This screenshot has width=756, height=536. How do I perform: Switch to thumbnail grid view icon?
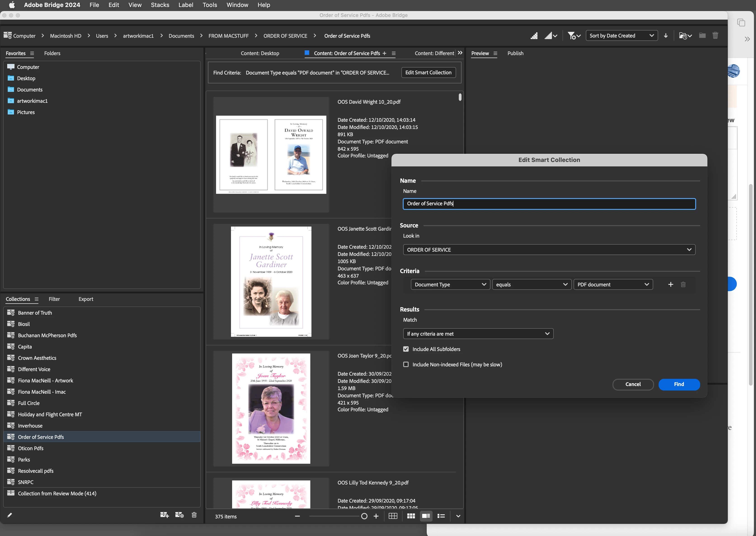coord(411,516)
